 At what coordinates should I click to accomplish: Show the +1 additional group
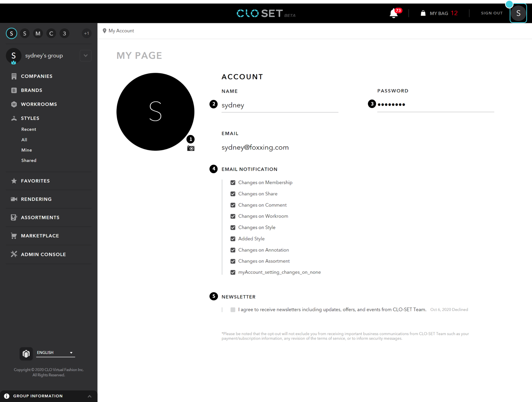point(86,33)
